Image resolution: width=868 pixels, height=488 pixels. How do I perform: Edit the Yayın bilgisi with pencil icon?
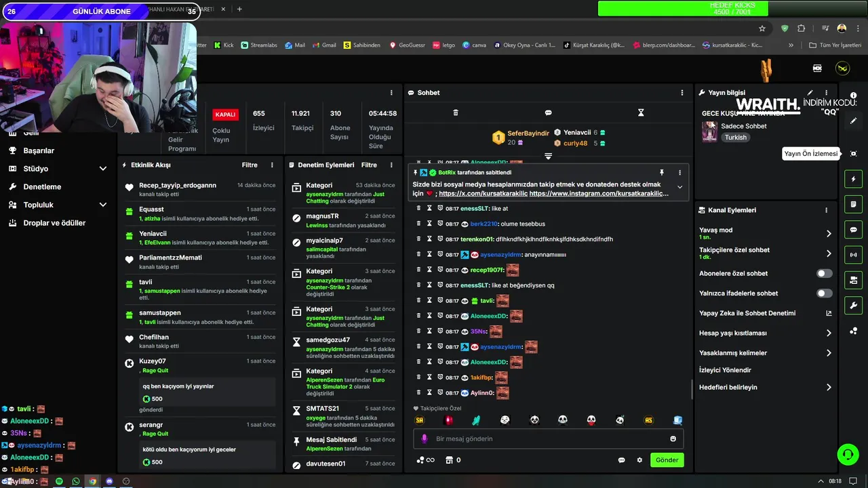810,93
